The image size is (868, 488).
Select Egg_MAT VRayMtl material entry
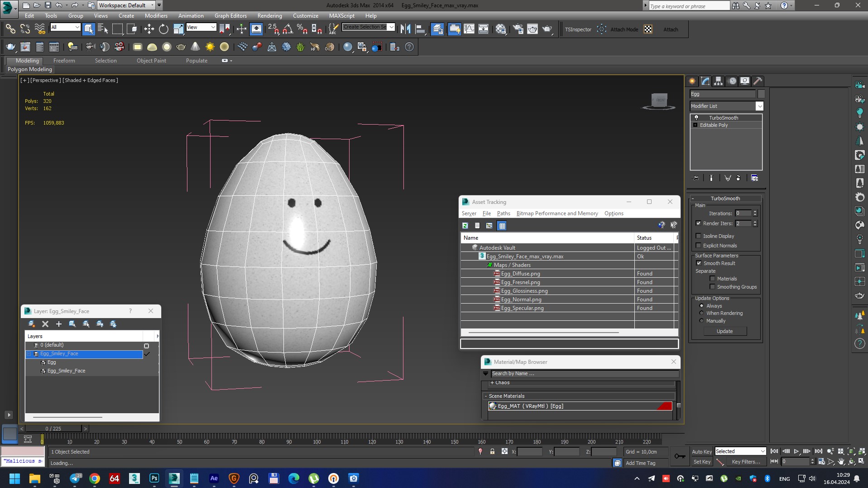coord(580,406)
